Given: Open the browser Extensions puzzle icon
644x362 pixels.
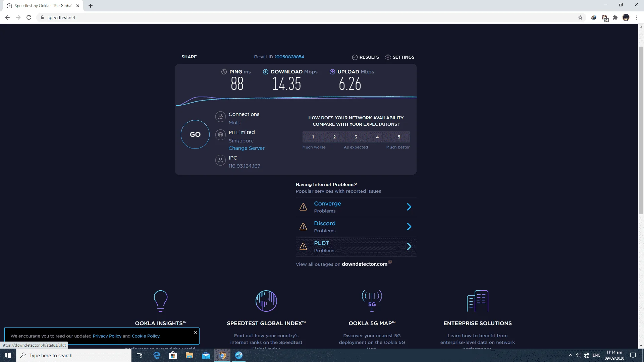Looking at the screenshot, I should click(x=615, y=17).
